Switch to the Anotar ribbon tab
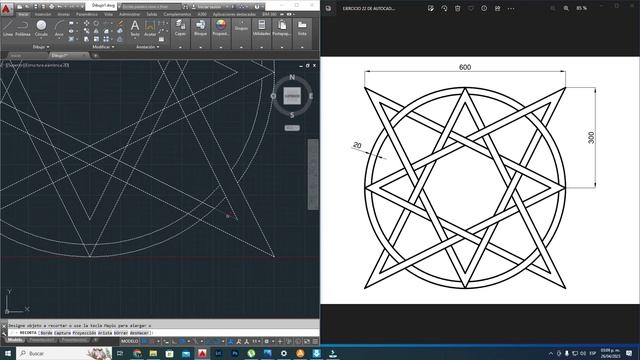 click(x=63, y=14)
